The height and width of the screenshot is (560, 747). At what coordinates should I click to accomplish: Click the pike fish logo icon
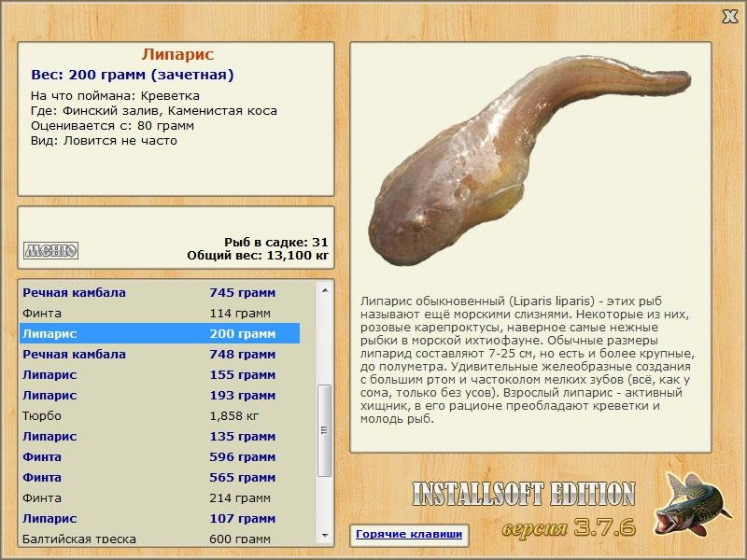click(x=693, y=505)
